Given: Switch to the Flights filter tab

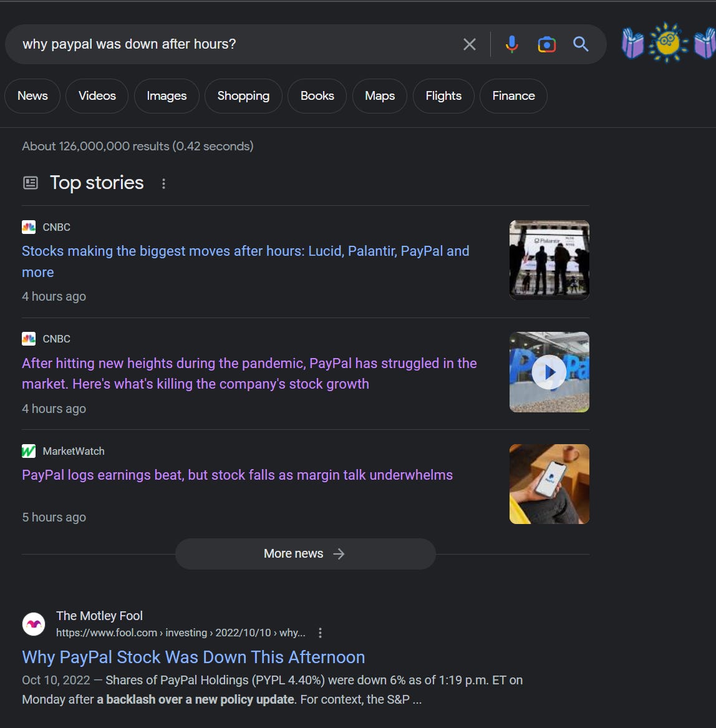Looking at the screenshot, I should [443, 95].
